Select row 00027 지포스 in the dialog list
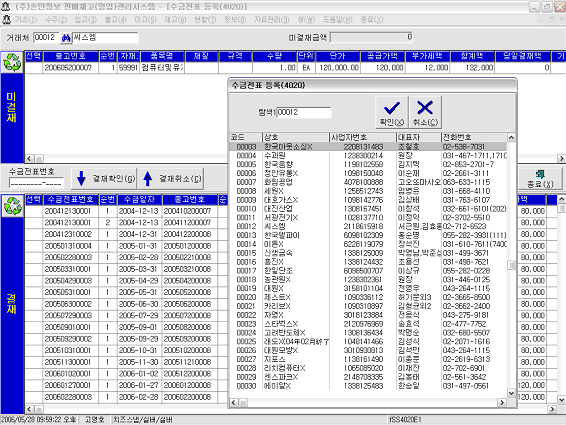This screenshot has width=566, height=425. tap(368, 359)
